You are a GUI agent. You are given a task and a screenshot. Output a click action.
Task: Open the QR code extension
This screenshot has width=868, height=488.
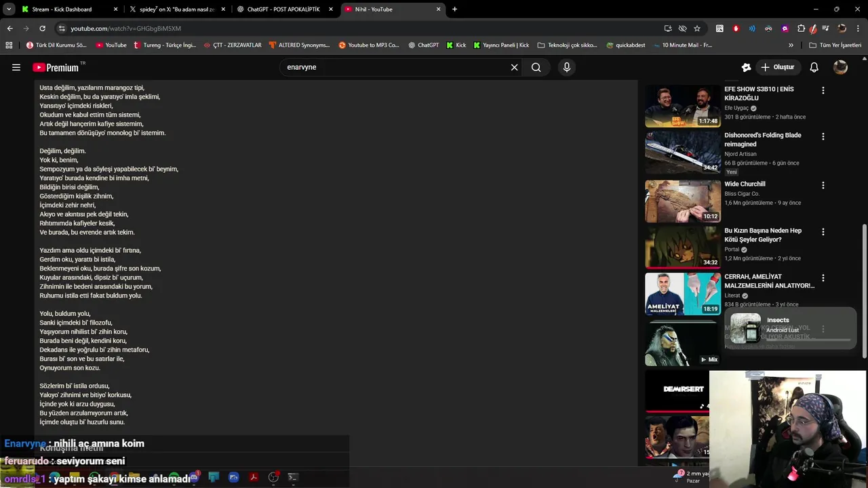pos(719,28)
